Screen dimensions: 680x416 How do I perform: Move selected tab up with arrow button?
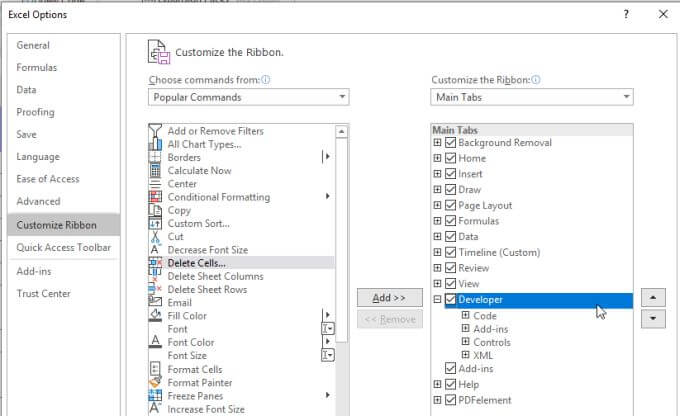coord(653,298)
